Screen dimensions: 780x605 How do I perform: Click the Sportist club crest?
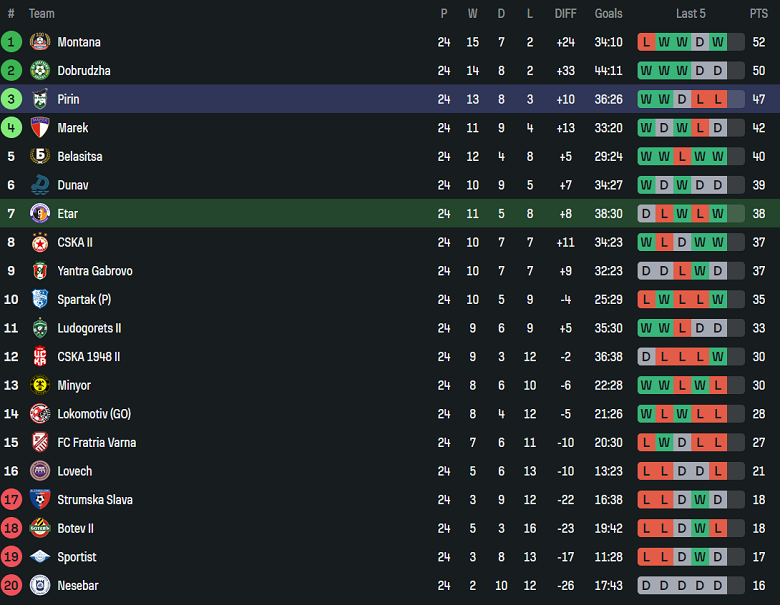click(40, 557)
